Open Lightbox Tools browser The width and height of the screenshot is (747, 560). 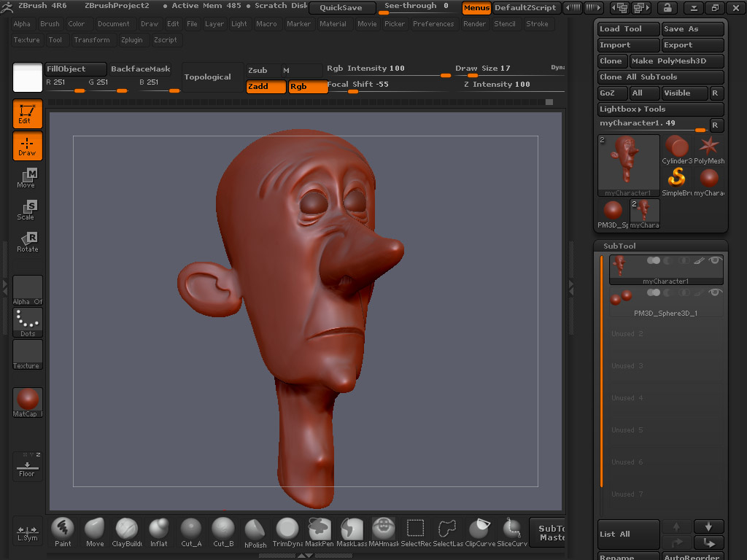[661, 109]
